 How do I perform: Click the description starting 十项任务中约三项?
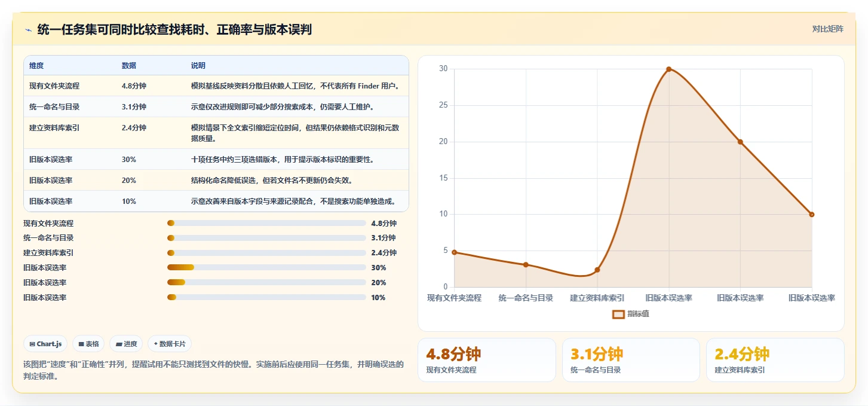[x=282, y=160]
